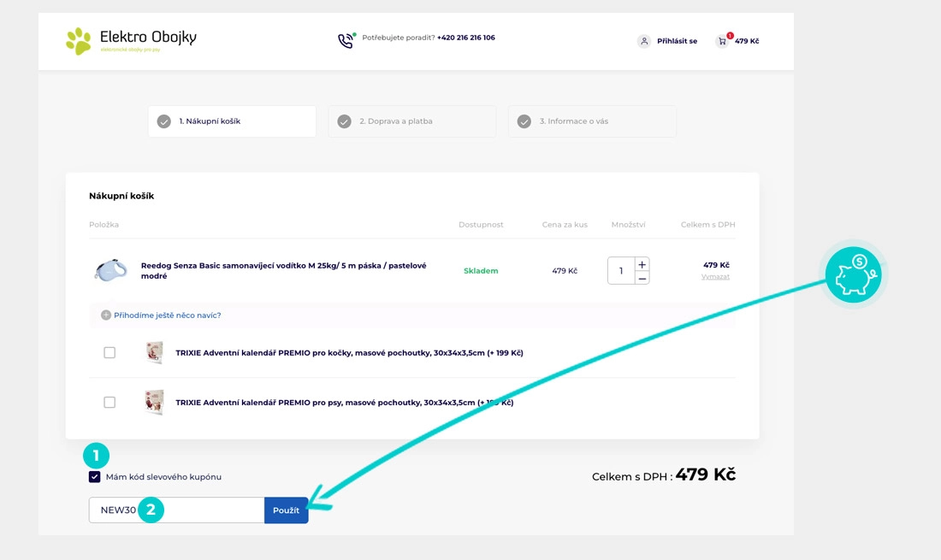
Task: Click the plus icon beside 'Přihodíme ještě něco navíc?'
Action: 106,315
